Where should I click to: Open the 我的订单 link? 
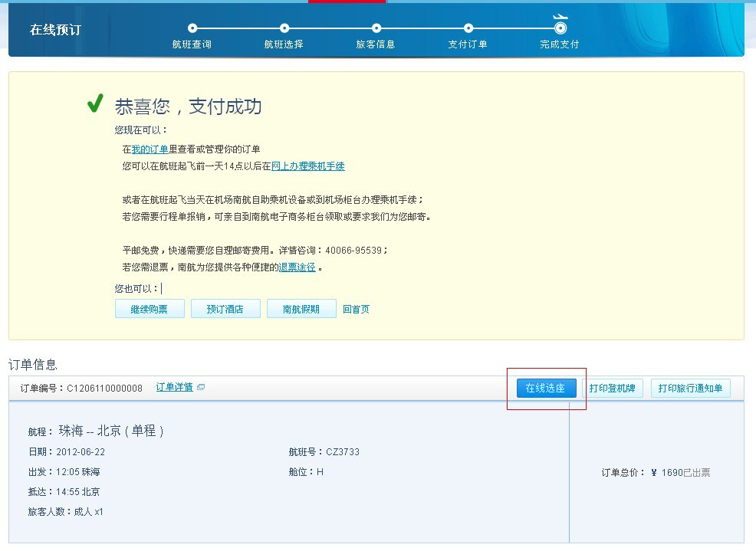click(150, 149)
